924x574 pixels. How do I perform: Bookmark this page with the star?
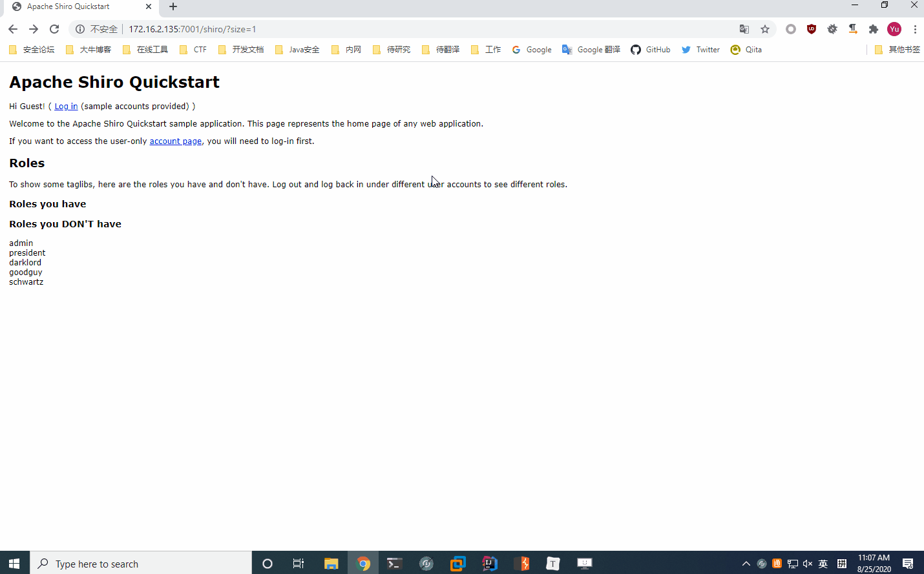(765, 29)
